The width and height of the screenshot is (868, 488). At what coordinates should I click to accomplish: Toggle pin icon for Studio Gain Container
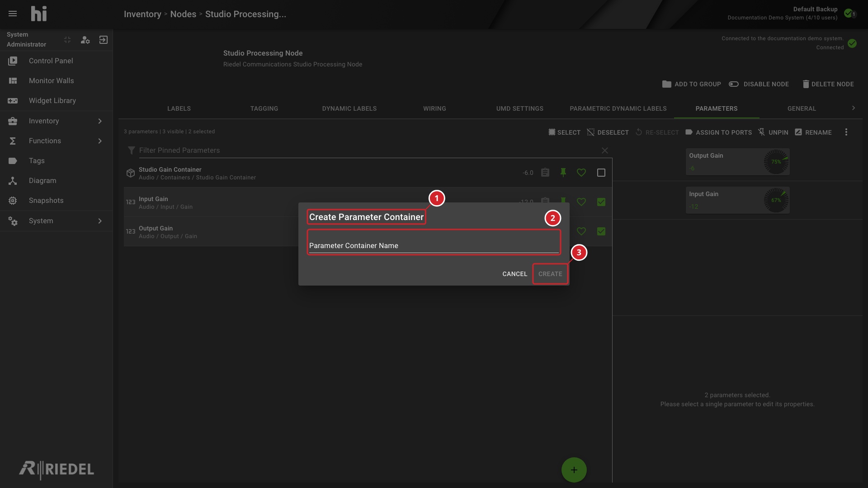point(563,173)
